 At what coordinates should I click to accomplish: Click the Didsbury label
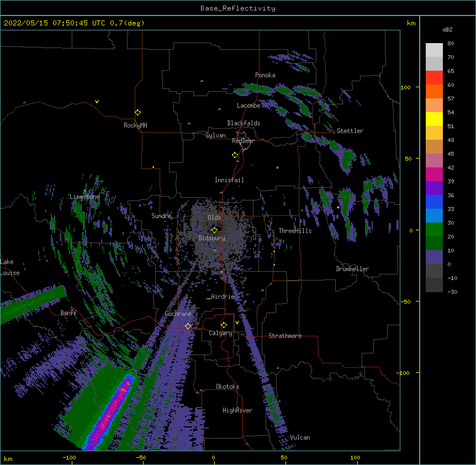(212, 238)
